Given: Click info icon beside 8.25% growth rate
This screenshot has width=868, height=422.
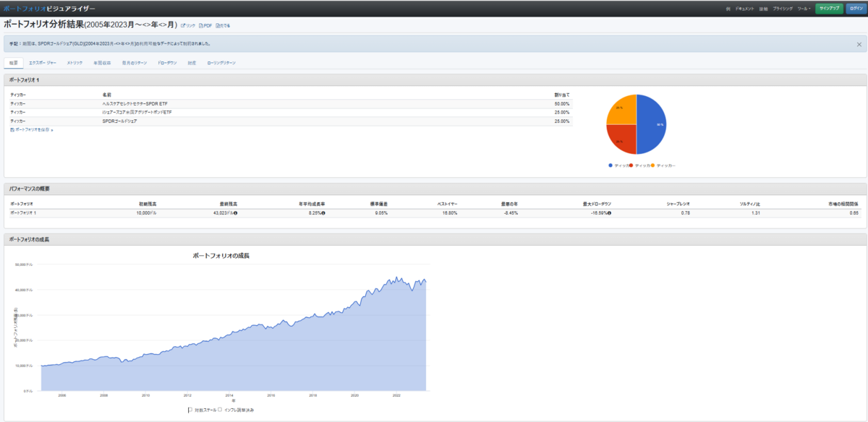Looking at the screenshot, I should click(x=323, y=213).
